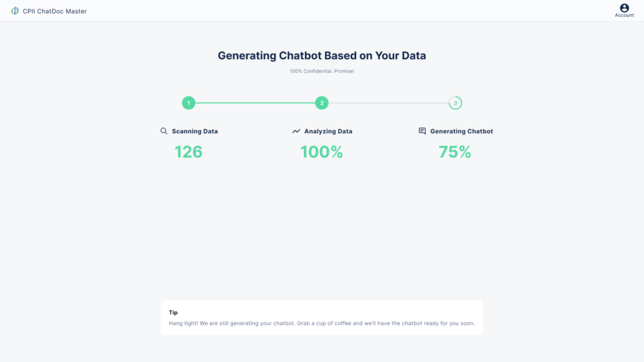
Task: Select the step 2 circle
Action: click(x=322, y=103)
